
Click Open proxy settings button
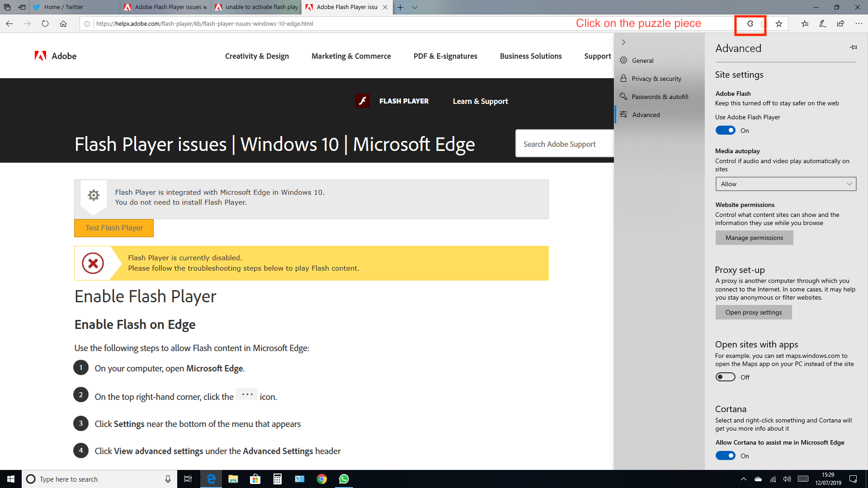[754, 312]
